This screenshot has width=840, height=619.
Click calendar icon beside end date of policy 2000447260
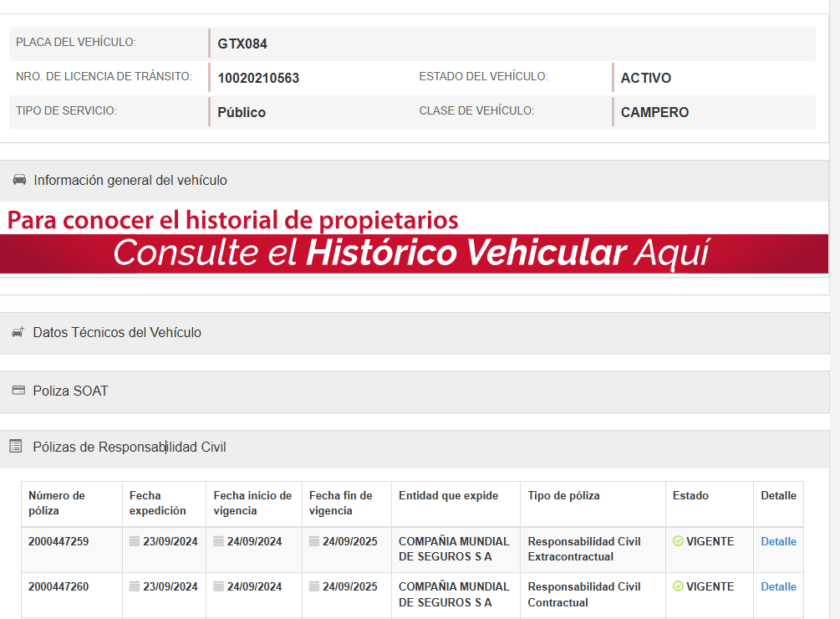click(314, 586)
